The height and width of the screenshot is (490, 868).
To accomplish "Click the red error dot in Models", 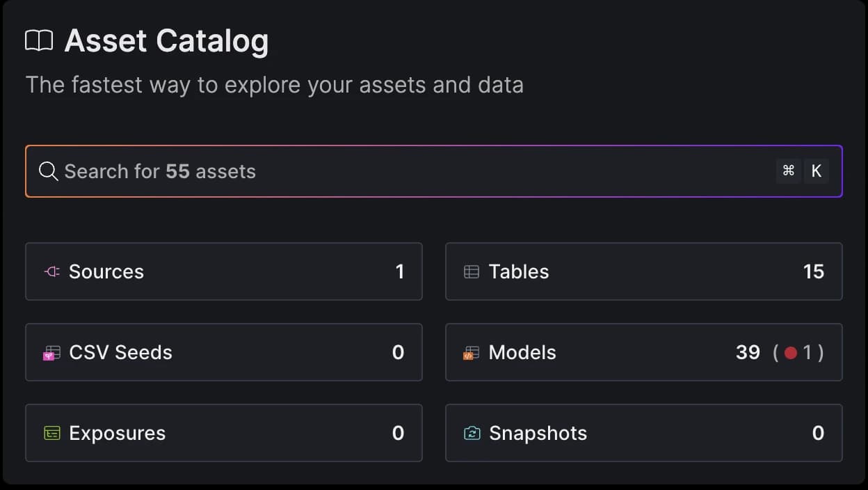I will pos(790,353).
